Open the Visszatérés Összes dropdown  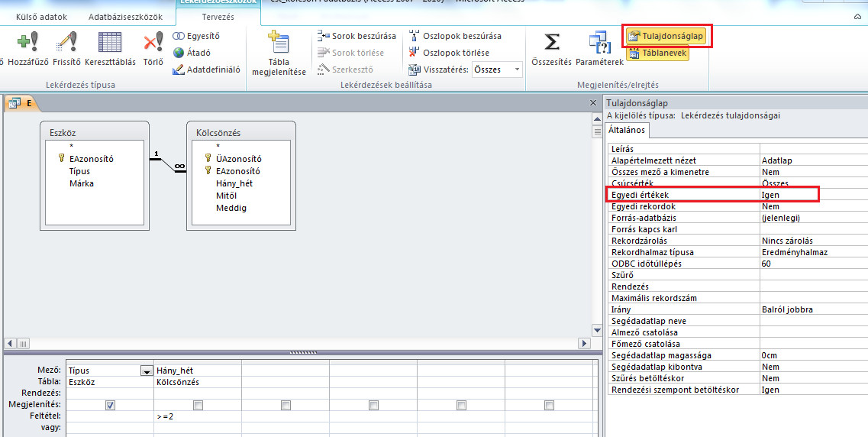517,70
